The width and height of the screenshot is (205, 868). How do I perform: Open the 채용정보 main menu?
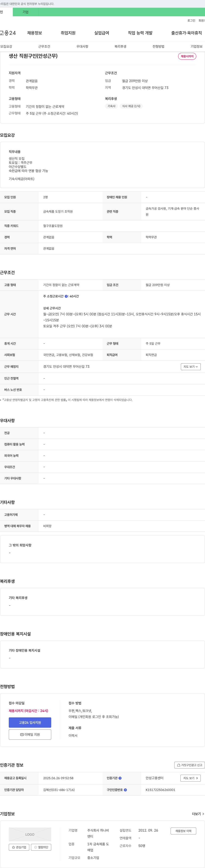35,33
